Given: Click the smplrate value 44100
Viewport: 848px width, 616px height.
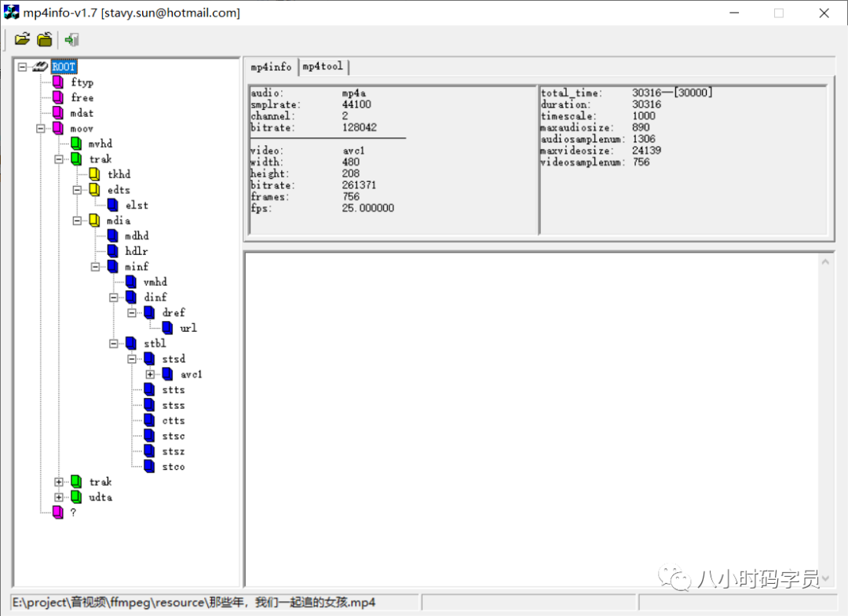Looking at the screenshot, I should tap(356, 104).
